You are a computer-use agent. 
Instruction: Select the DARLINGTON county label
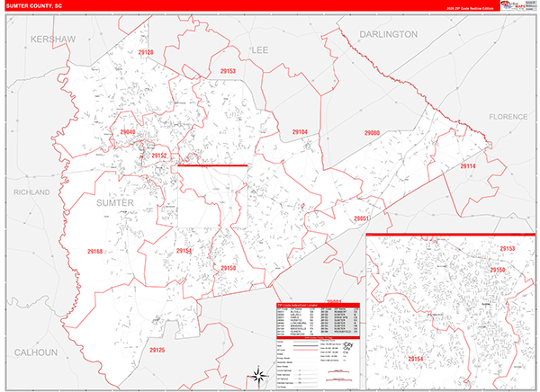pos(389,34)
